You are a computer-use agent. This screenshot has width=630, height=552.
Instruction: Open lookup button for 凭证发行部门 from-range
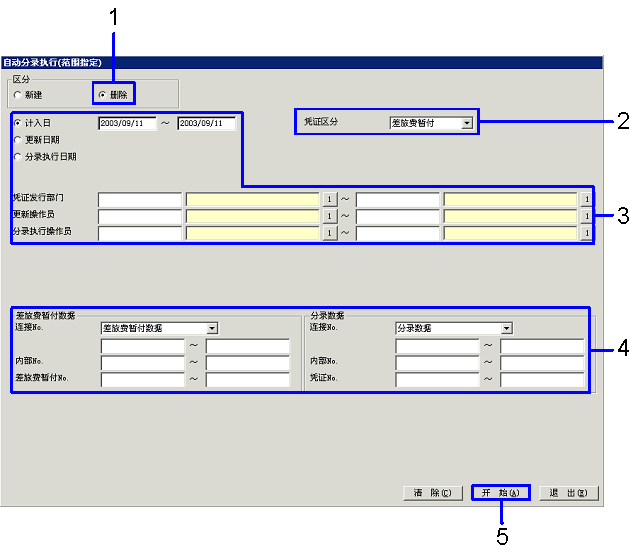pos(329,199)
